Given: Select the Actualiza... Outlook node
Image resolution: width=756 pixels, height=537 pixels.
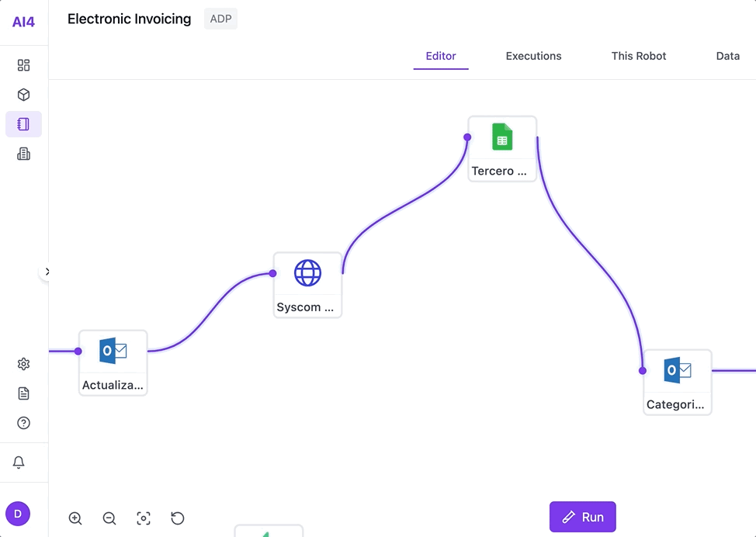Looking at the screenshot, I should pos(113,363).
